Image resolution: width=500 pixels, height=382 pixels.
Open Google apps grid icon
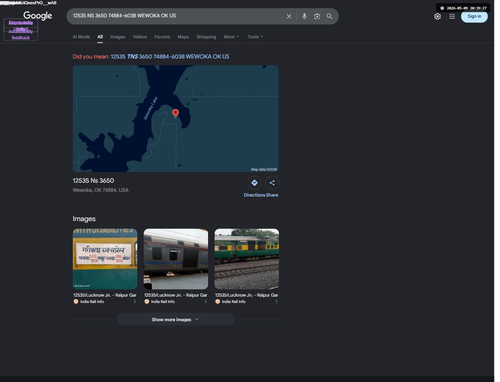tap(452, 16)
